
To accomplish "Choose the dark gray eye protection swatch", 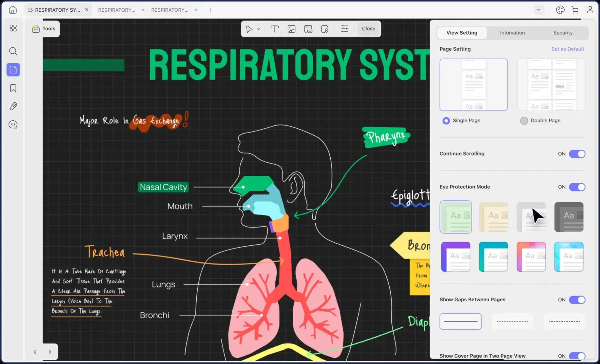I will point(568,217).
